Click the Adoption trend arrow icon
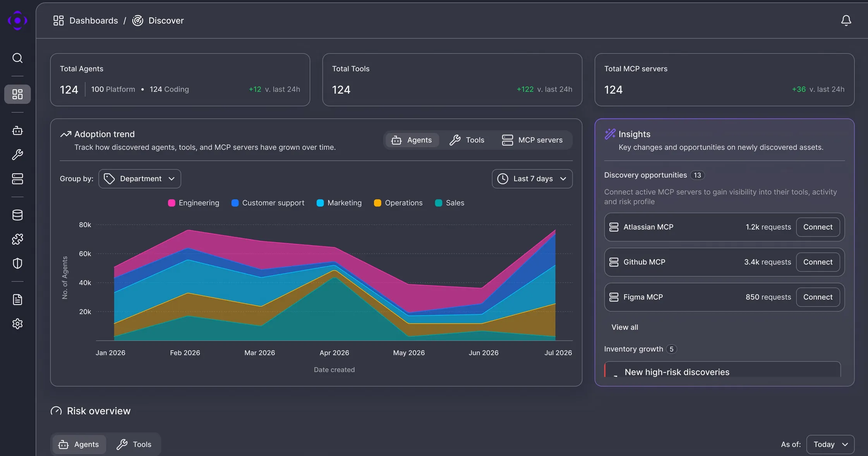 click(65, 134)
